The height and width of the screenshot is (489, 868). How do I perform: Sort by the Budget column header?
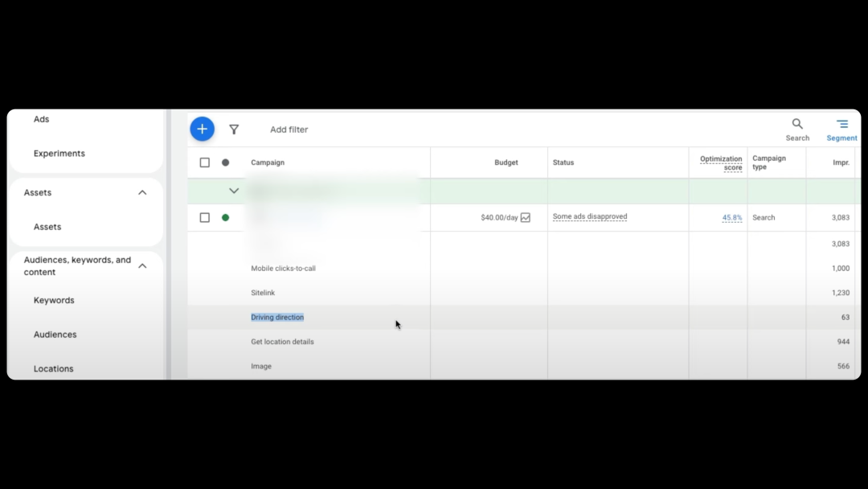(x=506, y=162)
